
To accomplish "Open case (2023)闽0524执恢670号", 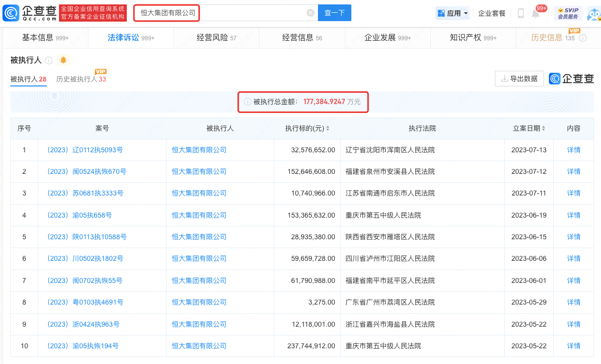I will pos(86,171).
